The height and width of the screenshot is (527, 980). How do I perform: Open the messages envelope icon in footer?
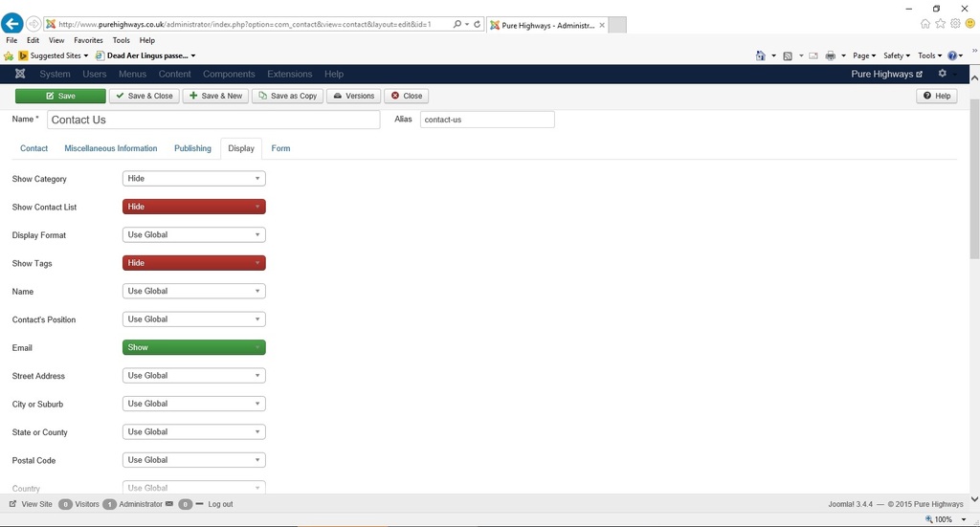168,504
